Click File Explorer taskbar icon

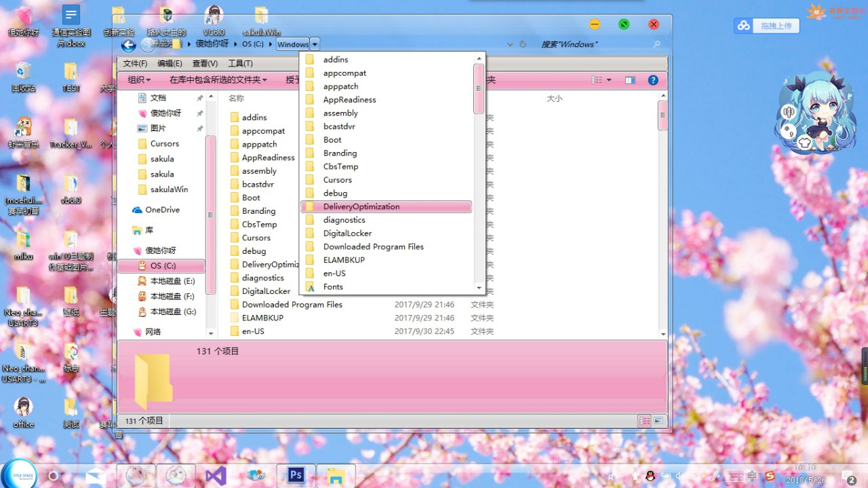tap(336, 475)
